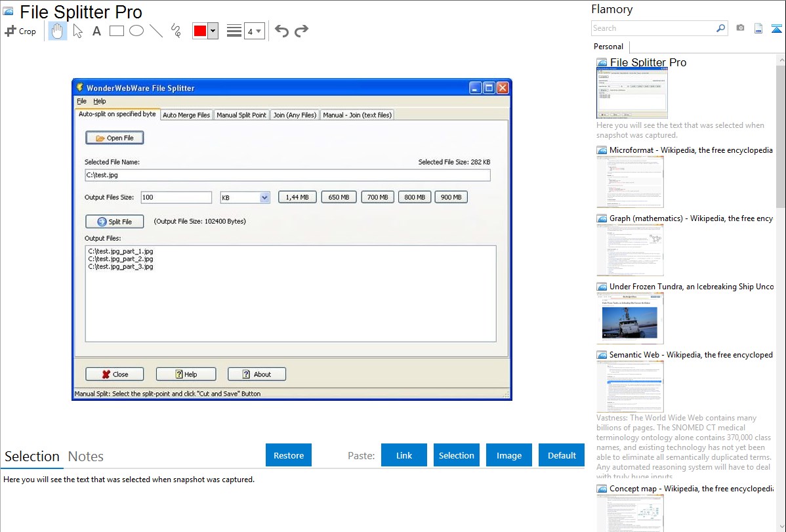The width and height of the screenshot is (786, 532).
Task: Select the rectangle shape tool
Action: pos(116,31)
